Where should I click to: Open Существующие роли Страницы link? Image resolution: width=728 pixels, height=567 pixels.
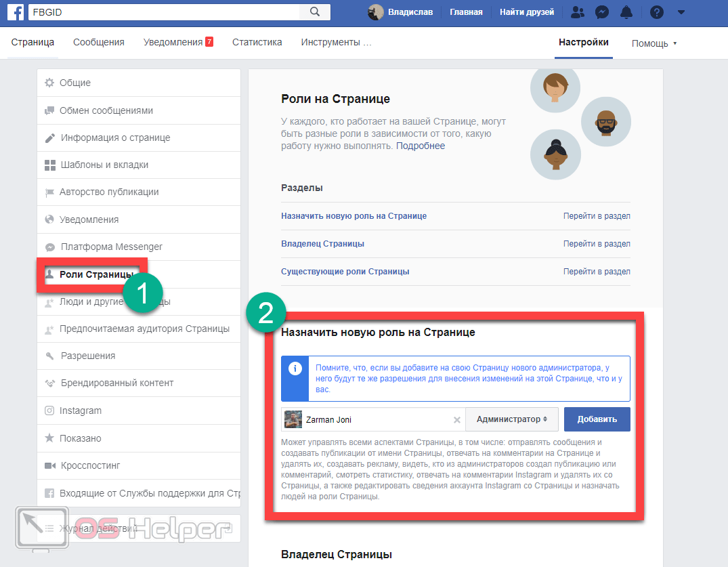345,272
